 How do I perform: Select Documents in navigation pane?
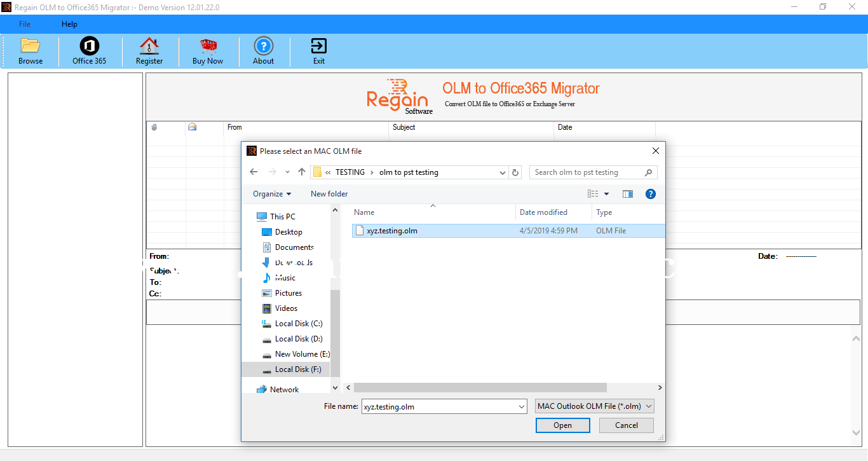[294, 247]
